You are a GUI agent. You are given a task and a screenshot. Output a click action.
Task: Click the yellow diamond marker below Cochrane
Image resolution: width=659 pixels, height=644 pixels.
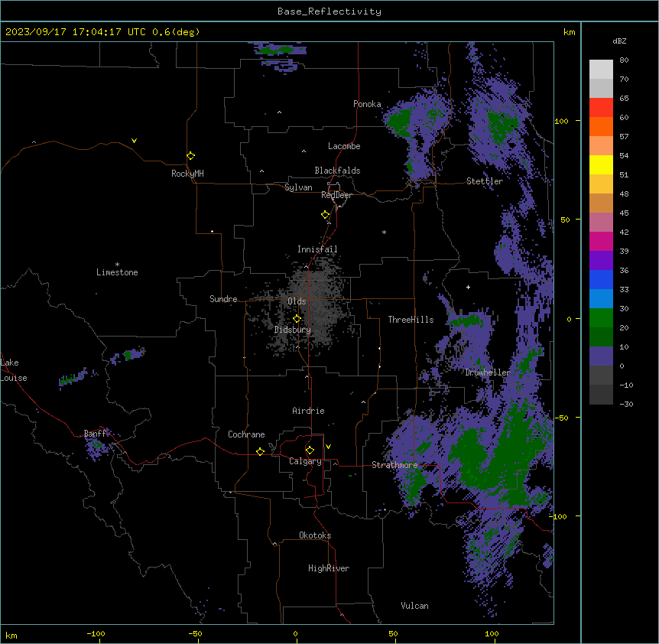[x=260, y=451]
